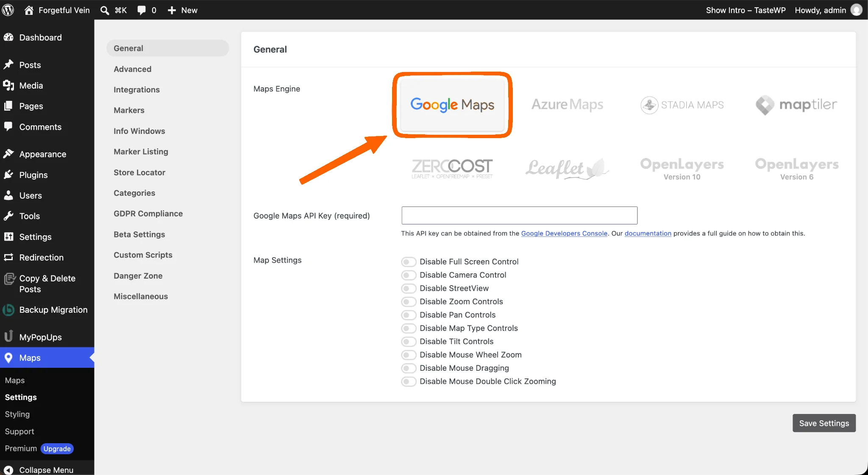The width and height of the screenshot is (868, 475).
Task: Click the Posts pushpin icon
Action: pos(8,65)
